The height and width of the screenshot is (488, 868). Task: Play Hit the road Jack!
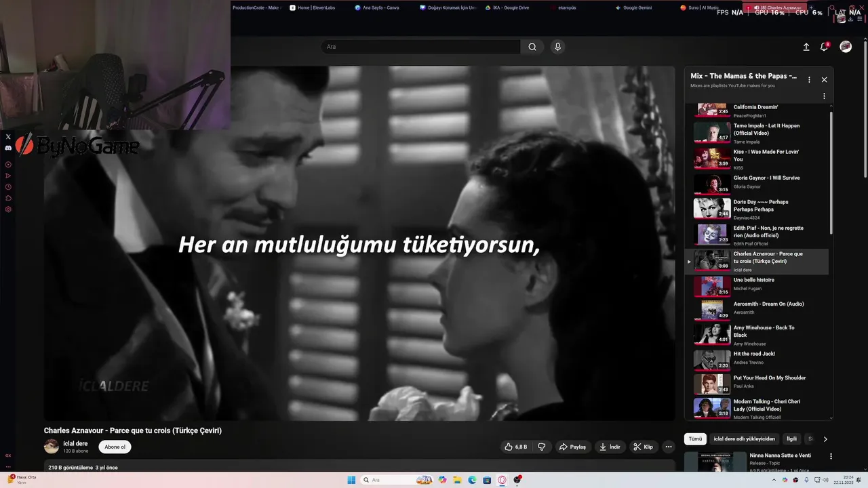click(x=757, y=359)
